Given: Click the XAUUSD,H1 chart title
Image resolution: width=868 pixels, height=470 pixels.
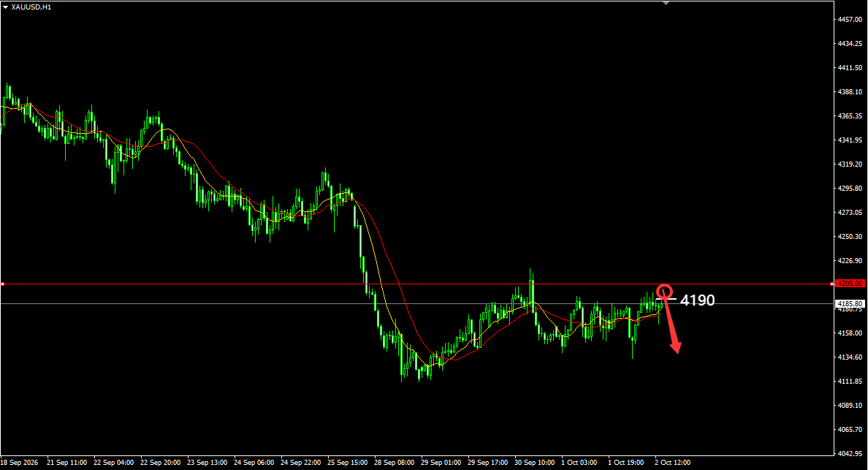Looking at the screenshot, I should pos(31,7).
